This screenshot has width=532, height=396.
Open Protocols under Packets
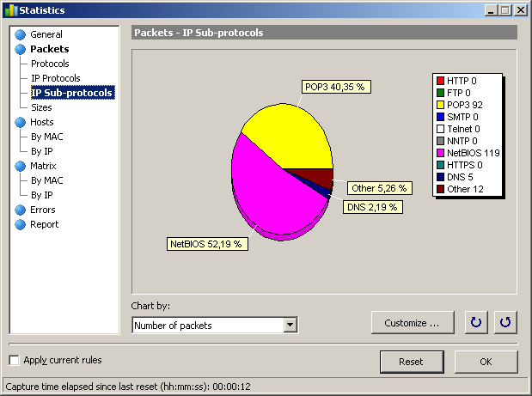[50, 64]
